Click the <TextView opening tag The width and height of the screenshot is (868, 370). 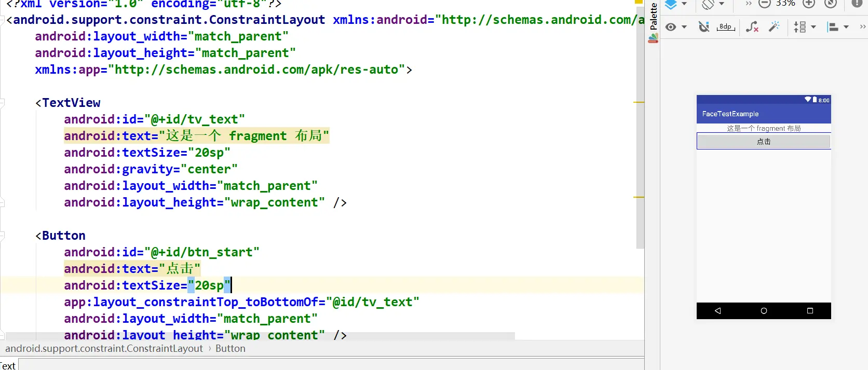click(x=68, y=103)
